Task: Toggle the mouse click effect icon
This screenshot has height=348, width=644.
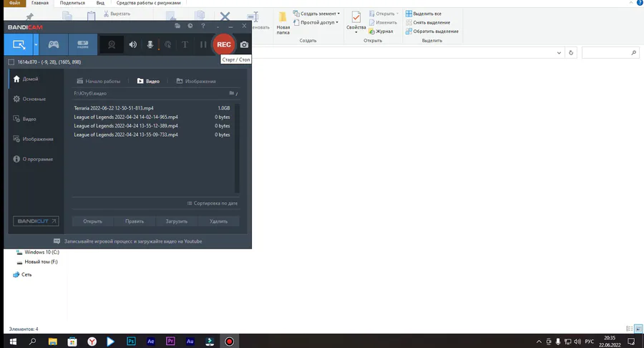Action: click(x=168, y=44)
